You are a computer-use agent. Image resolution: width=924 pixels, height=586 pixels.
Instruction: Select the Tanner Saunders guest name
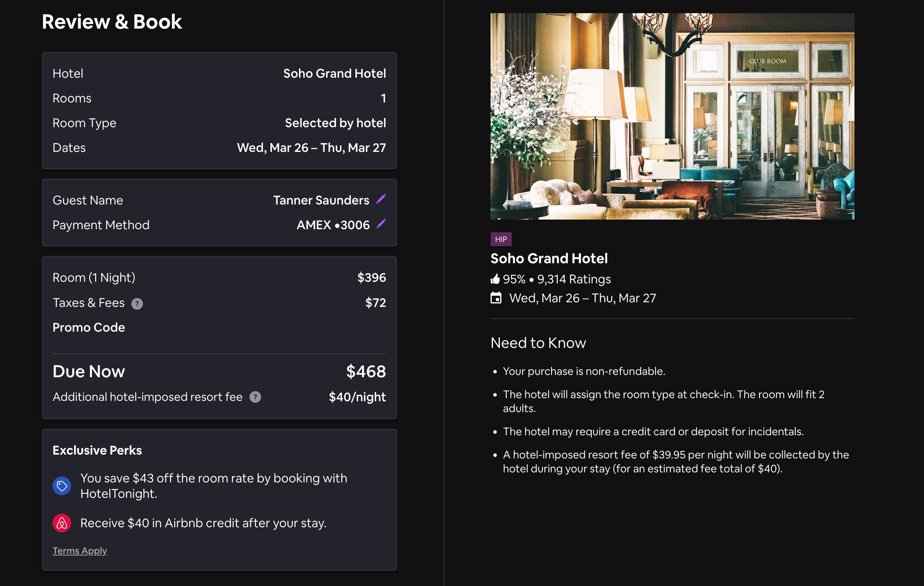click(321, 200)
